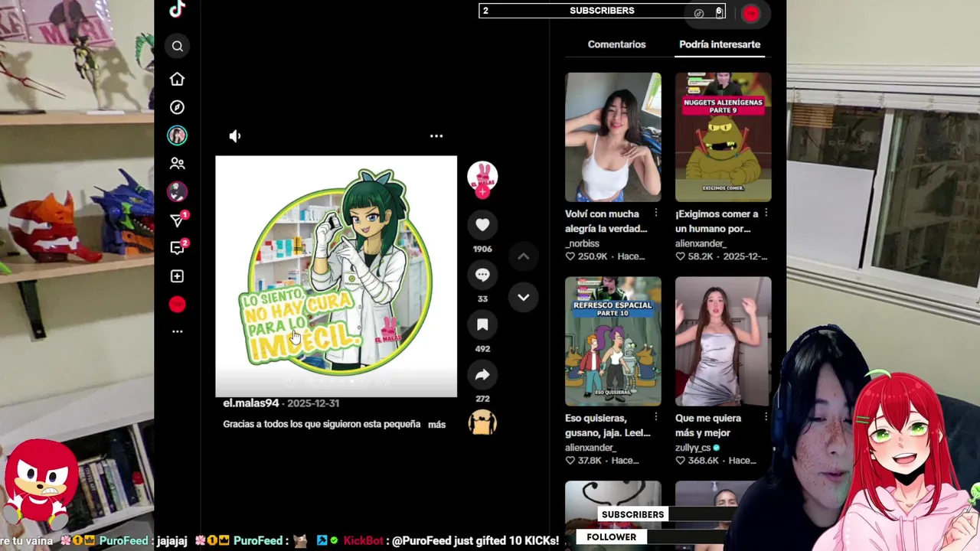
Task: Click the red LIVE circle in sidebar
Action: [x=177, y=304]
